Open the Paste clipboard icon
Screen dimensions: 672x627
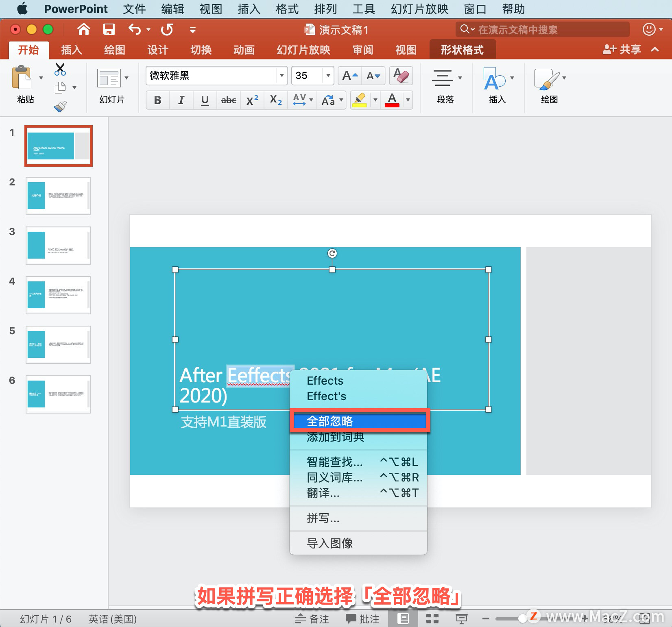22,77
